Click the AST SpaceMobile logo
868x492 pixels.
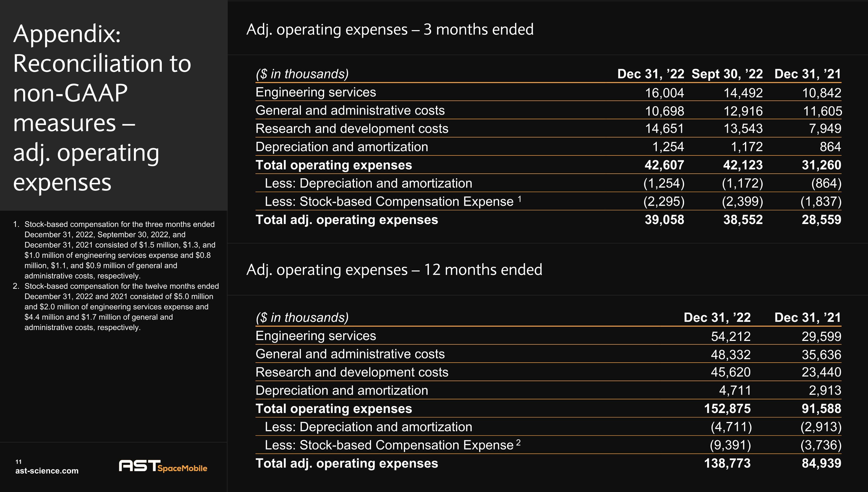(x=163, y=466)
